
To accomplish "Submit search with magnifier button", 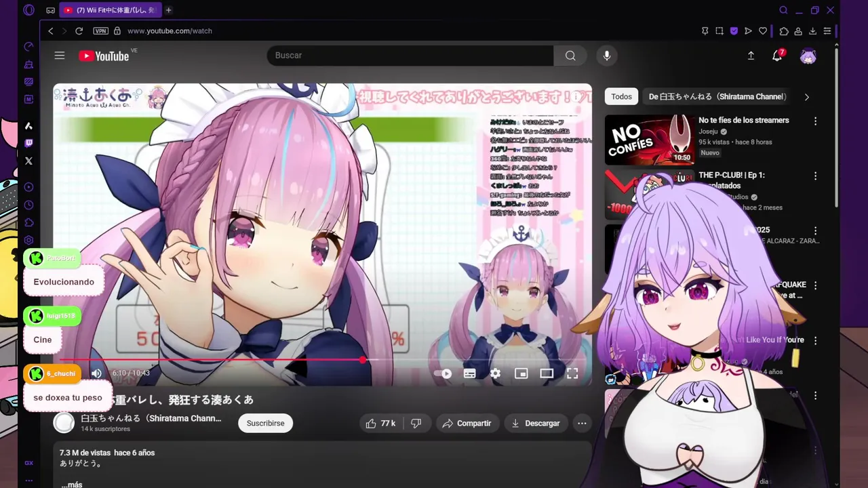I will coord(570,56).
